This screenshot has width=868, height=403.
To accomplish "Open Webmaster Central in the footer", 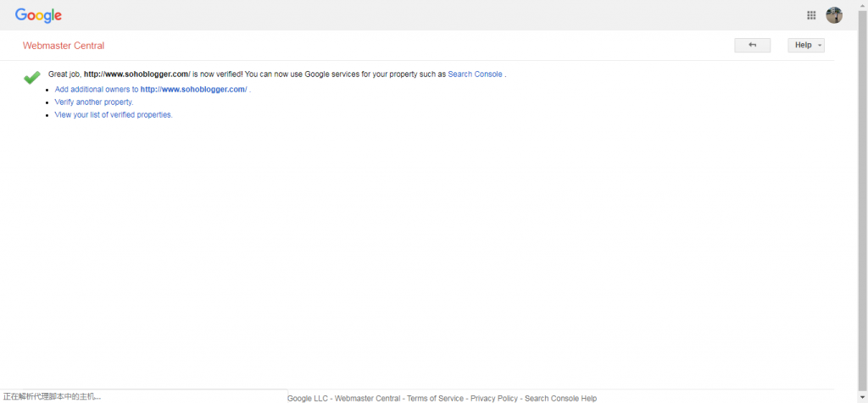I will tap(367, 398).
